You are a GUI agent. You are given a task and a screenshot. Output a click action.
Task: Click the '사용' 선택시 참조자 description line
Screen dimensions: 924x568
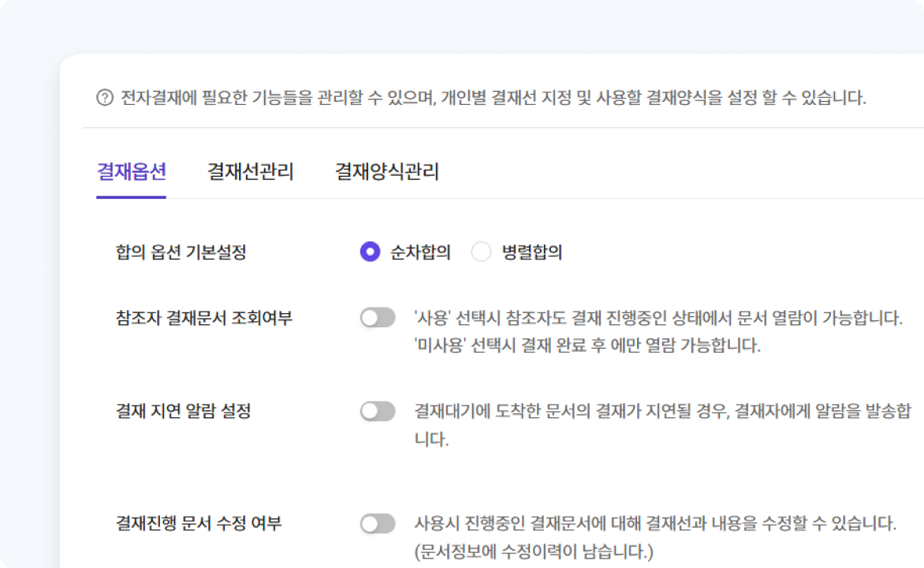(658, 319)
